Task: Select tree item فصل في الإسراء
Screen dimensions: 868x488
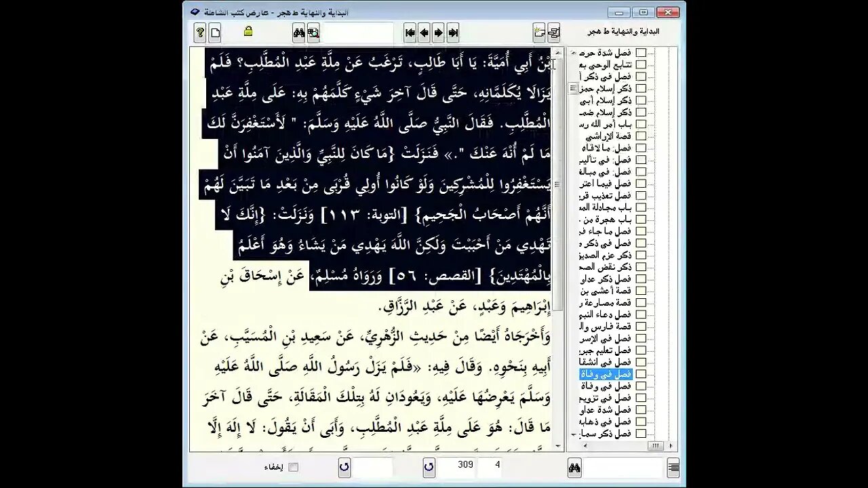Action: tap(606, 338)
